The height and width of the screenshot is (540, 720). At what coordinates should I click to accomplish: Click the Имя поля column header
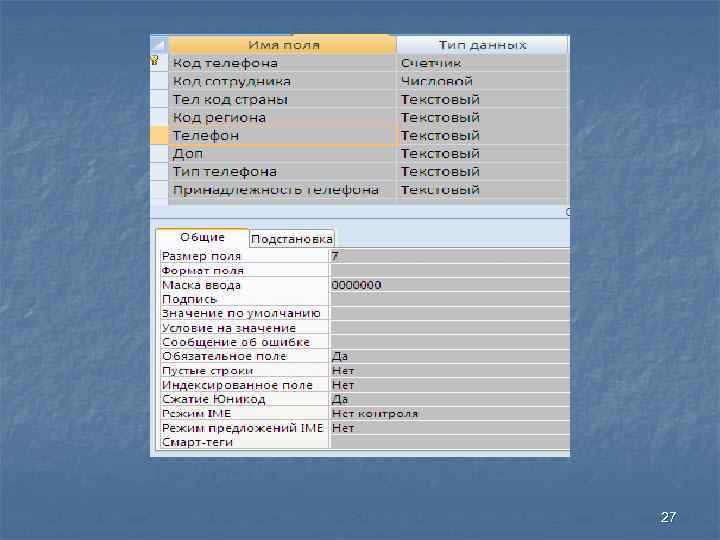point(282,45)
